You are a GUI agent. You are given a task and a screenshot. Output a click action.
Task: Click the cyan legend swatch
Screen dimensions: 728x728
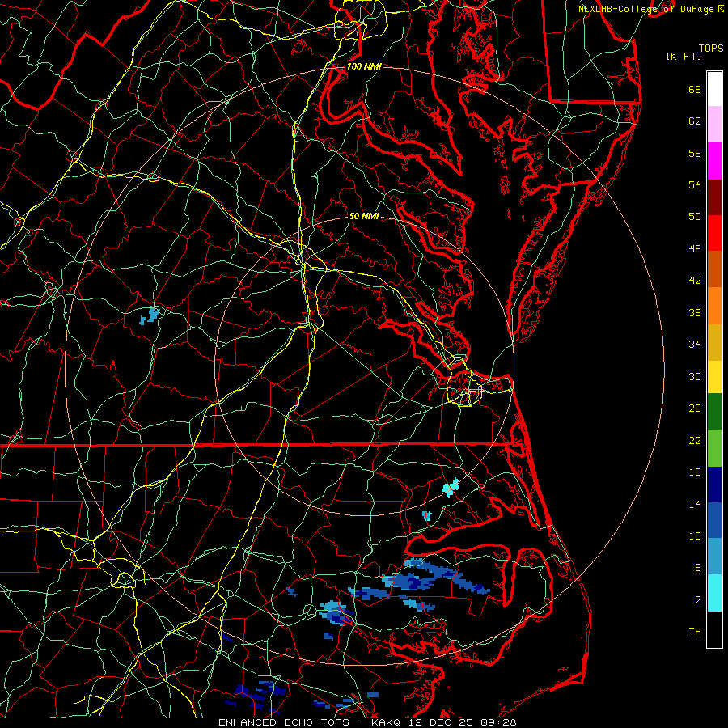(x=714, y=593)
